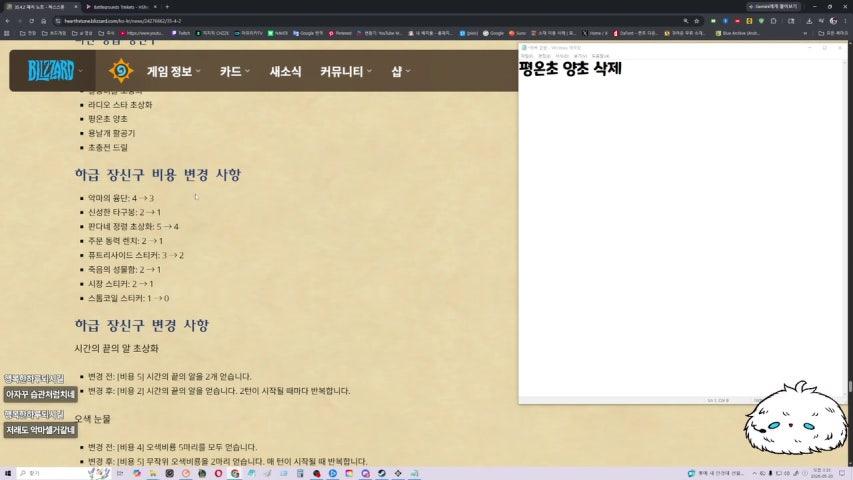Open the 샵 dropdown in navigation
Viewport: 853px width, 480px height.
(x=401, y=71)
